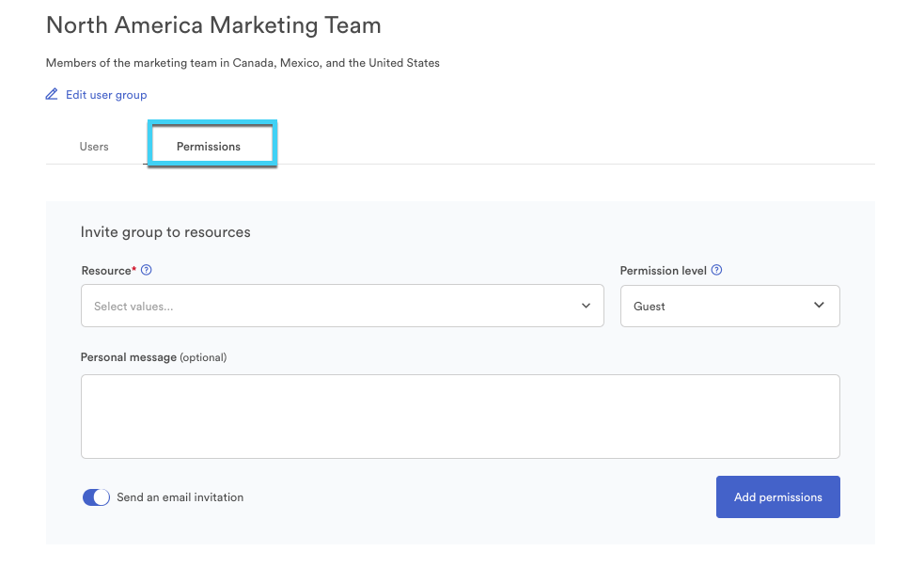
Task: Click the "Send an email invitation" label text
Action: (x=180, y=497)
